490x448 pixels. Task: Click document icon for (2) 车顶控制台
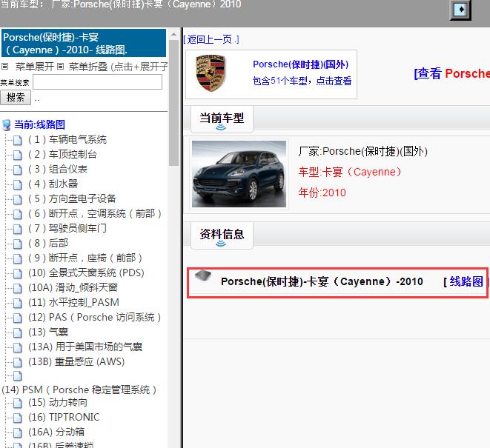coord(18,155)
